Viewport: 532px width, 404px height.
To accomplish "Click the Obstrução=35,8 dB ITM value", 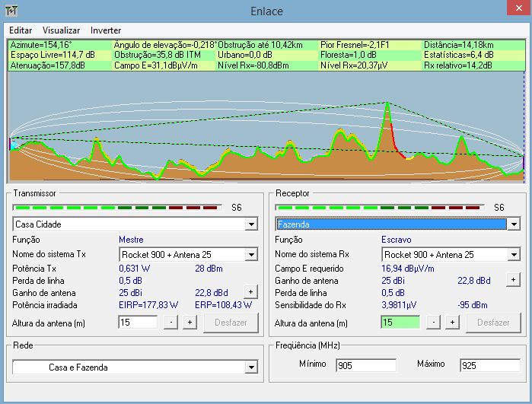I will click(x=157, y=55).
